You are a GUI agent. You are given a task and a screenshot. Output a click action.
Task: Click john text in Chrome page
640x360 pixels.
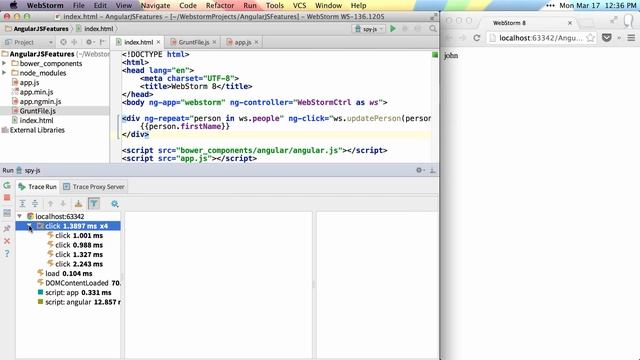(451, 56)
